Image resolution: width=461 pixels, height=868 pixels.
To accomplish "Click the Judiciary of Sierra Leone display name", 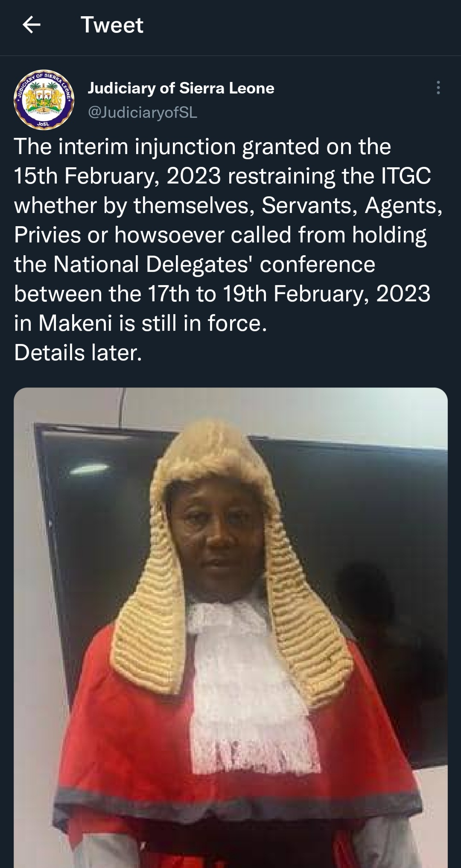I will click(181, 88).
